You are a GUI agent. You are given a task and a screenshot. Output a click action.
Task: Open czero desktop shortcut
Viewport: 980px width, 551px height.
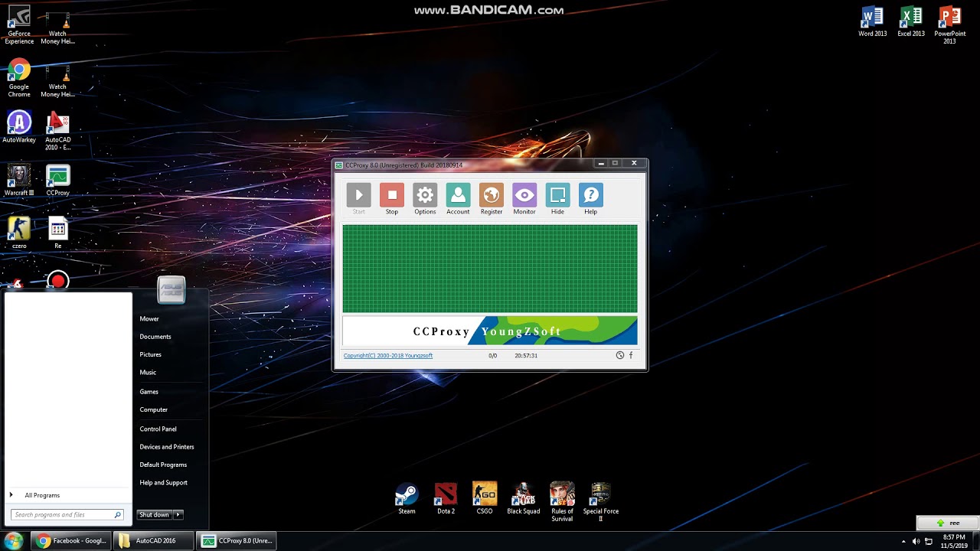pyautogui.click(x=19, y=233)
